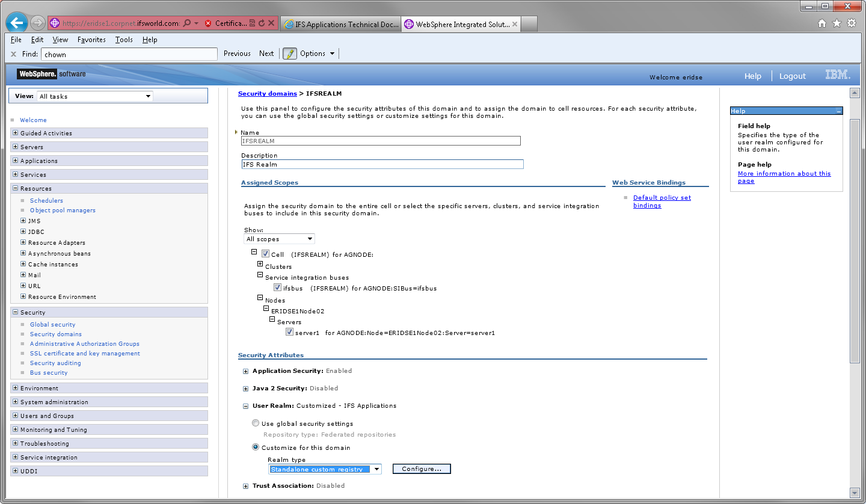
Task: Toggle the find highlight pencil icon
Action: click(290, 54)
